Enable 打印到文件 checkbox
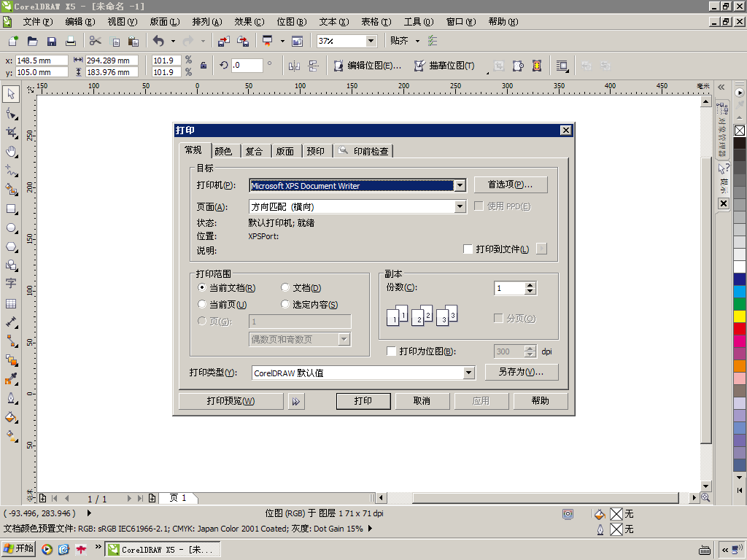 coord(468,249)
